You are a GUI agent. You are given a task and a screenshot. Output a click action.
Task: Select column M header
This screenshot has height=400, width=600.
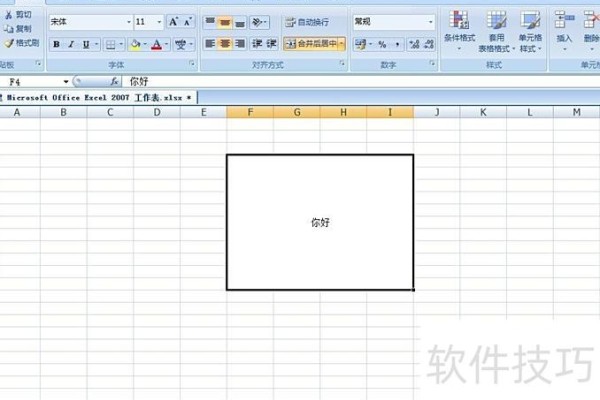[x=576, y=112]
